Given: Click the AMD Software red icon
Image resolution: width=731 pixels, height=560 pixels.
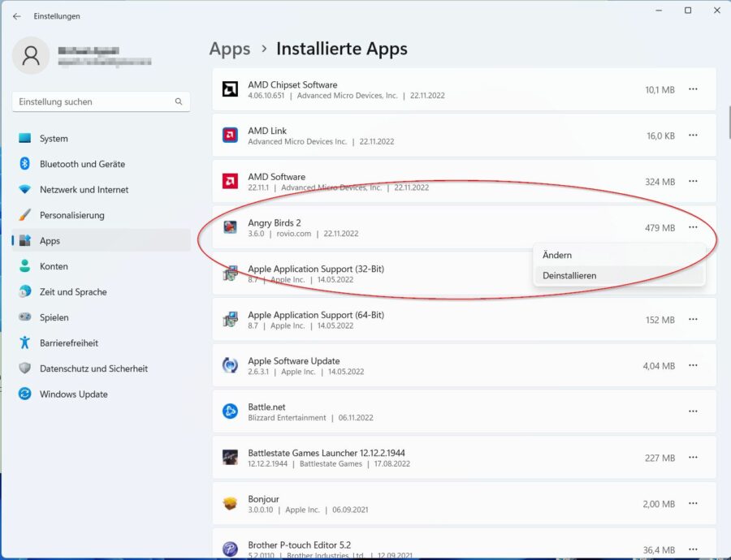Looking at the screenshot, I should (x=229, y=182).
